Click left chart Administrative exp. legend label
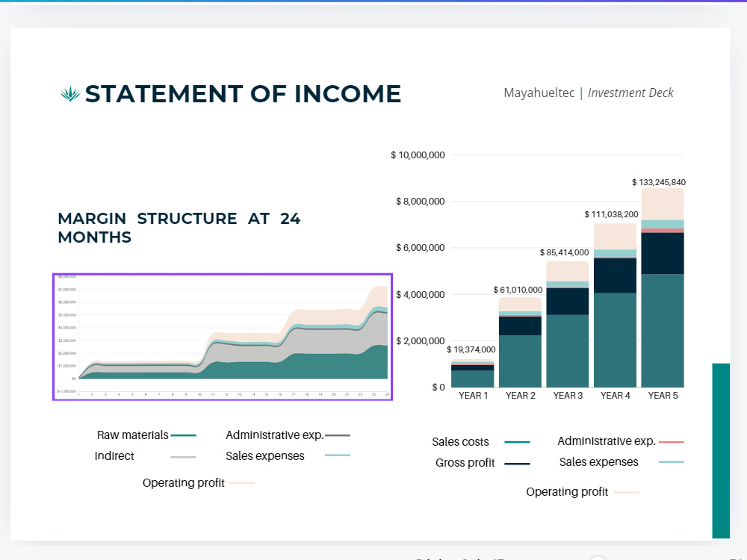 (274, 435)
